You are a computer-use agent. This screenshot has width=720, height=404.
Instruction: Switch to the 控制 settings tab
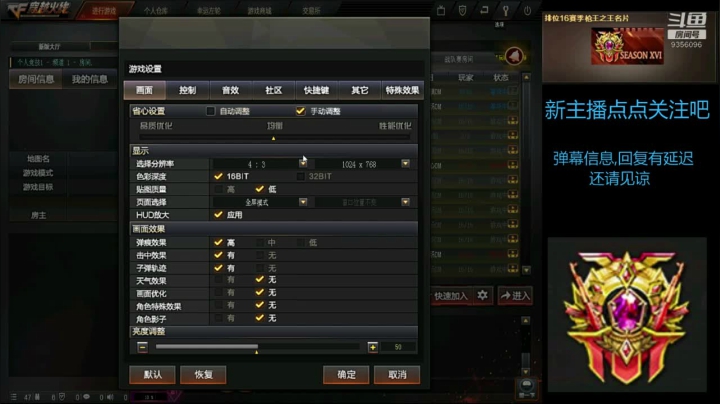pos(187,90)
